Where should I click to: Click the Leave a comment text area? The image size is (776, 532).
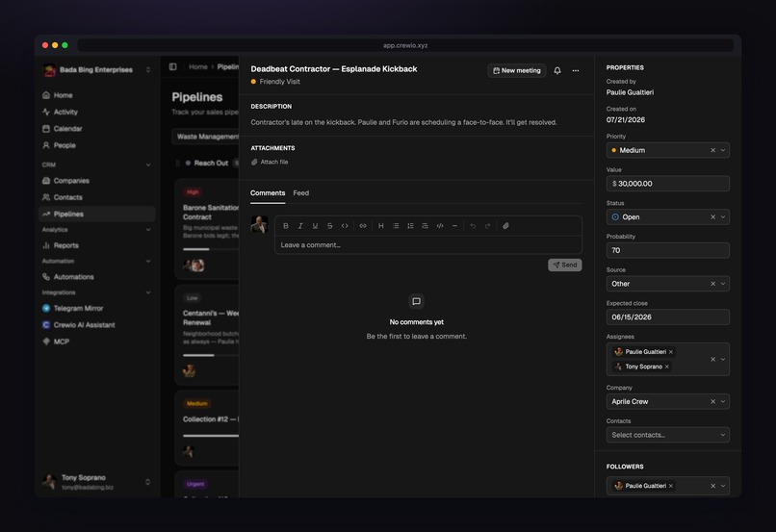(x=428, y=244)
